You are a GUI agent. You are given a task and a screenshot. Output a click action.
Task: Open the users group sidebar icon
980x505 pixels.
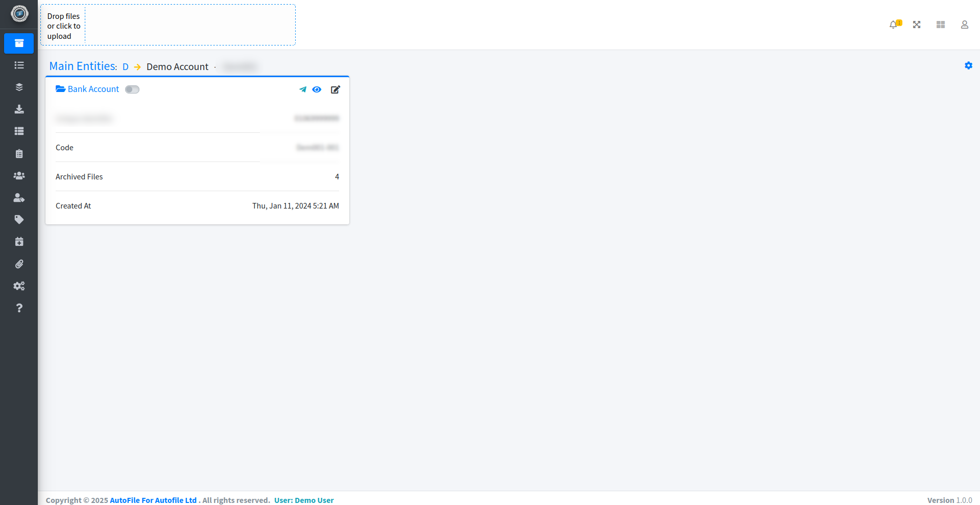[x=19, y=176]
